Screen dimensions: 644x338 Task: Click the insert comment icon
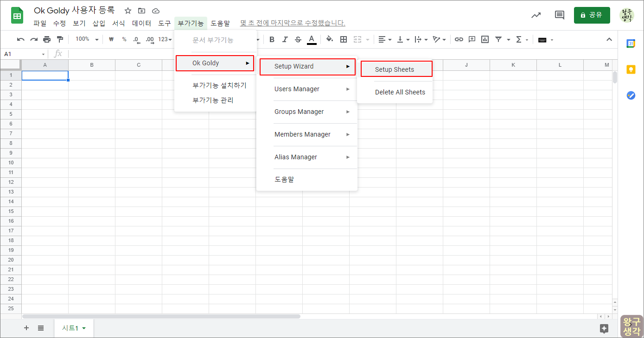click(x=472, y=39)
